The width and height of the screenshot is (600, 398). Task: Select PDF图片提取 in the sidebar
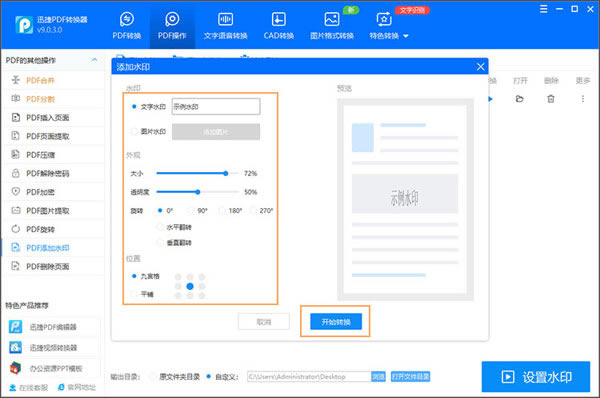[52, 210]
